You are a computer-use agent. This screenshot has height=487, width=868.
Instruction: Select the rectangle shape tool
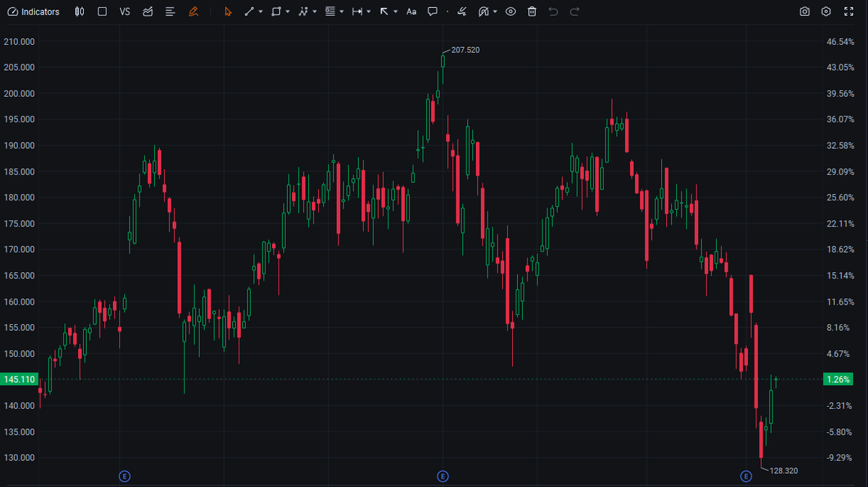click(276, 12)
